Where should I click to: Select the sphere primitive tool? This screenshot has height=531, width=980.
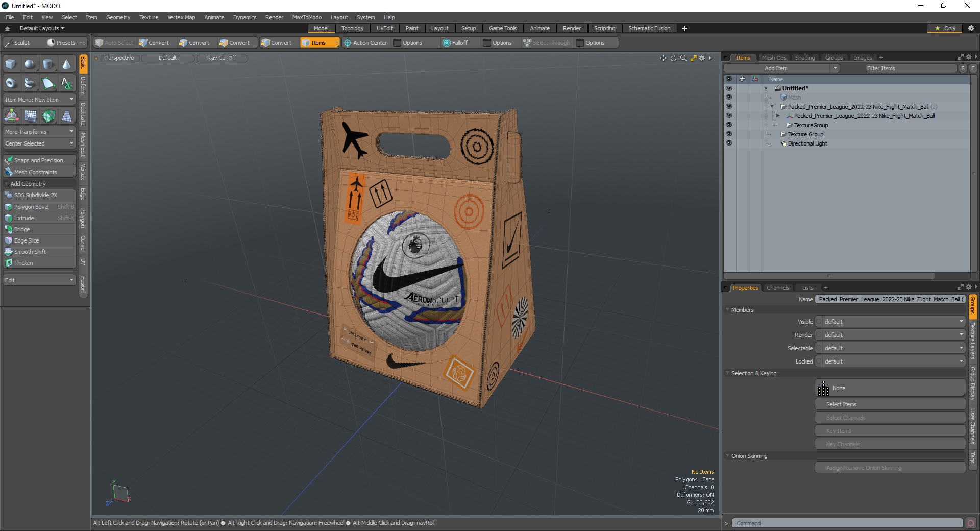pos(30,64)
